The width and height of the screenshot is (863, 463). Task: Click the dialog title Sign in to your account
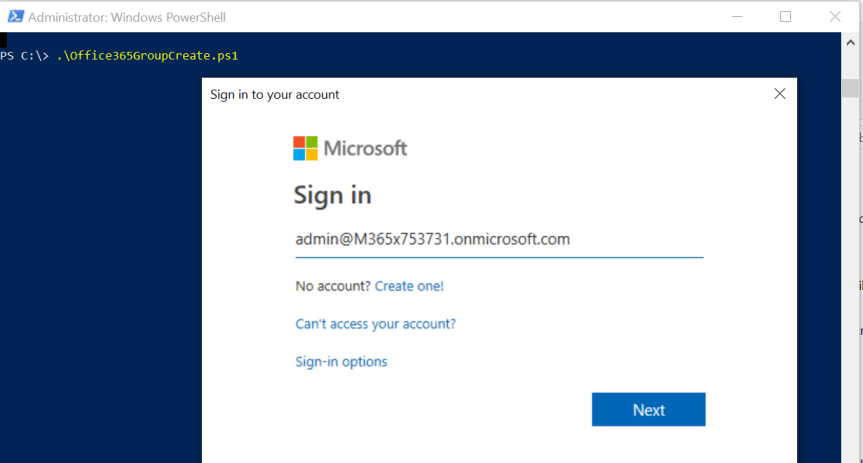(x=274, y=94)
